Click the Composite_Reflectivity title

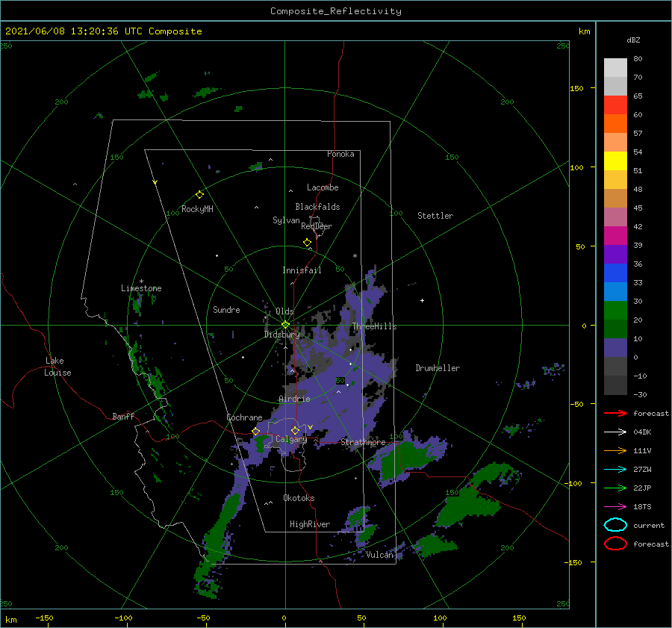335,11
